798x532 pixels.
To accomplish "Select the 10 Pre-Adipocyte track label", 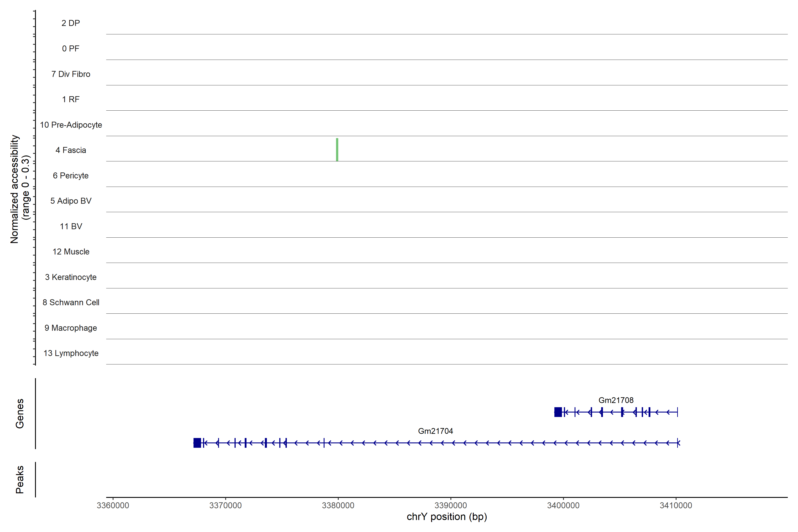I will point(70,125).
